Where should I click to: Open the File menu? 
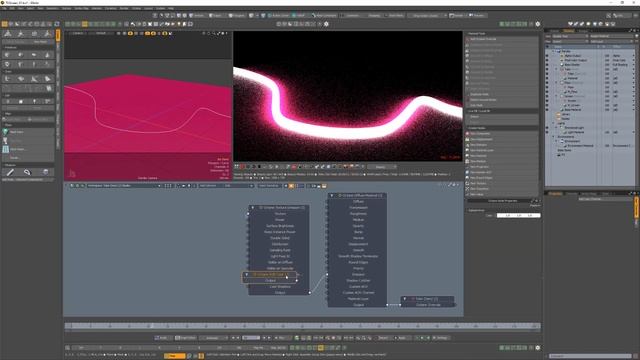click(x=4, y=8)
